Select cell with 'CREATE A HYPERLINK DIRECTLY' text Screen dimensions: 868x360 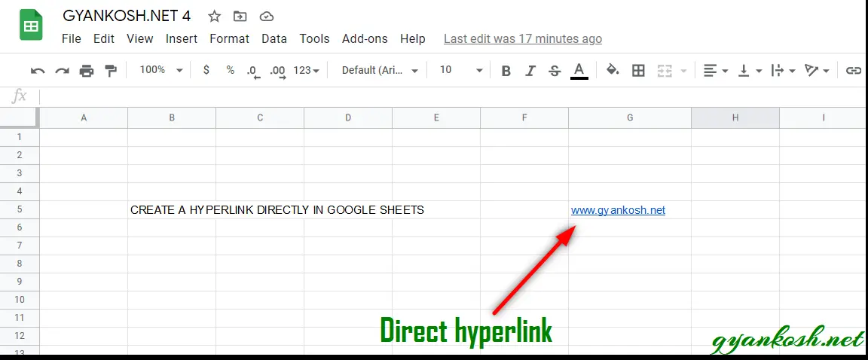pyautogui.click(x=172, y=210)
